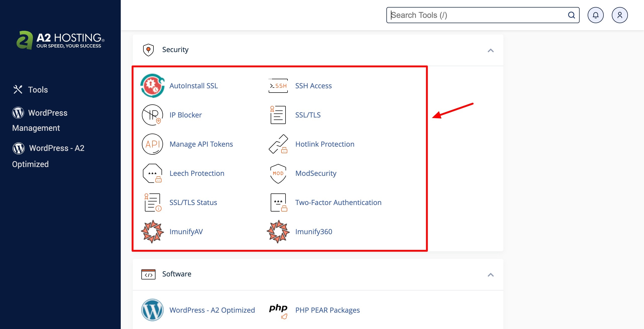Open the SSL/TLS Status link
644x329 pixels.
(193, 202)
